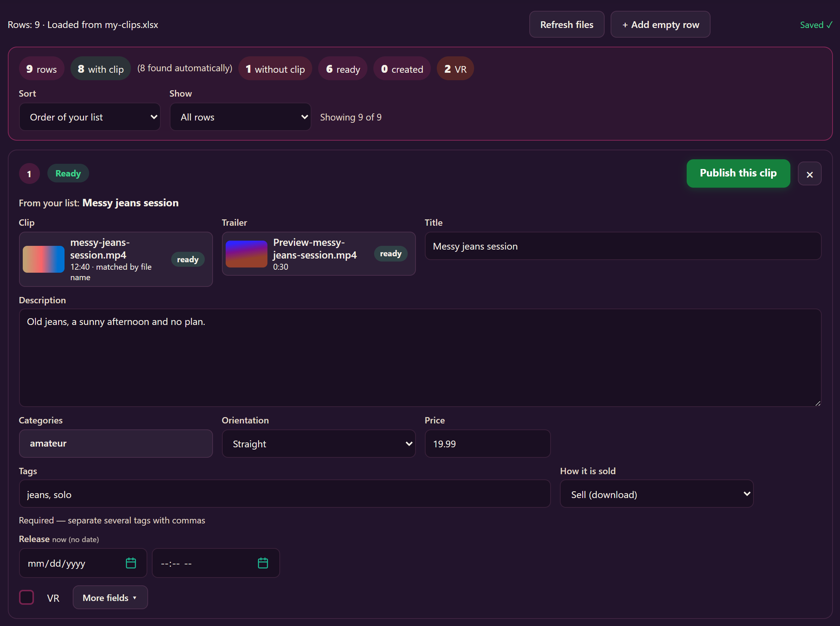Filter by the 2 VR chip

[x=455, y=69]
